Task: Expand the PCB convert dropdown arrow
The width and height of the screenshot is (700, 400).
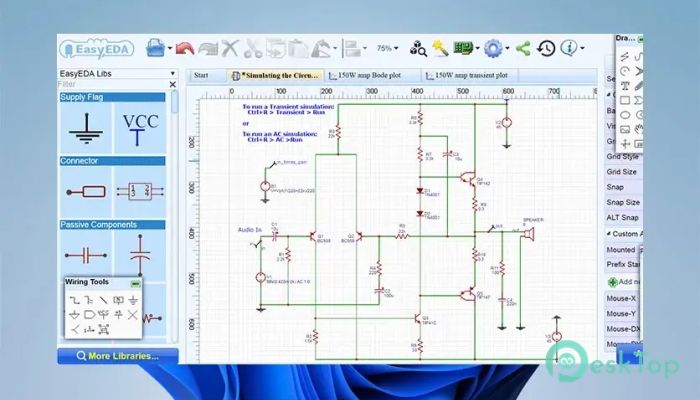Action: coord(477,48)
